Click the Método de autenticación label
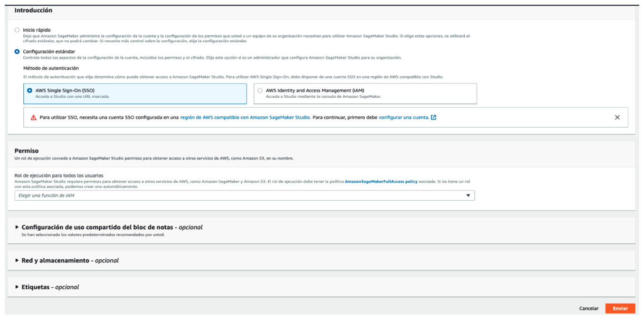The width and height of the screenshot is (644, 320). click(x=51, y=68)
